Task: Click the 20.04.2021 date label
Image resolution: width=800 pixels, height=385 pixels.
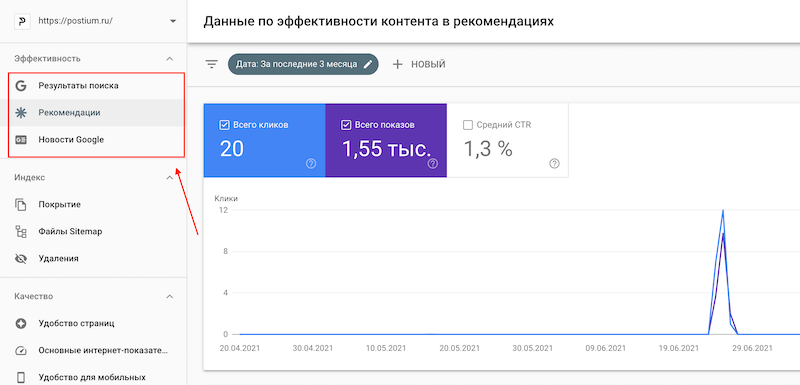Action: tap(240, 348)
